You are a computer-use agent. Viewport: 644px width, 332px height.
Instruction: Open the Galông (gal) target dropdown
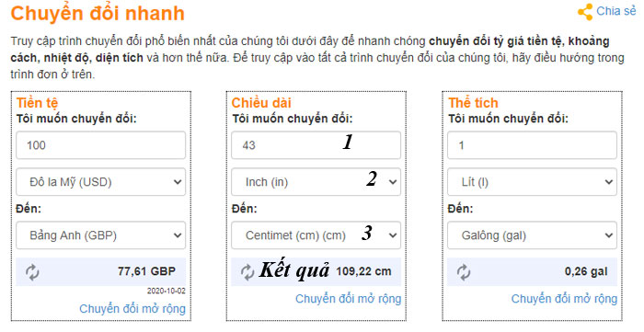click(532, 235)
